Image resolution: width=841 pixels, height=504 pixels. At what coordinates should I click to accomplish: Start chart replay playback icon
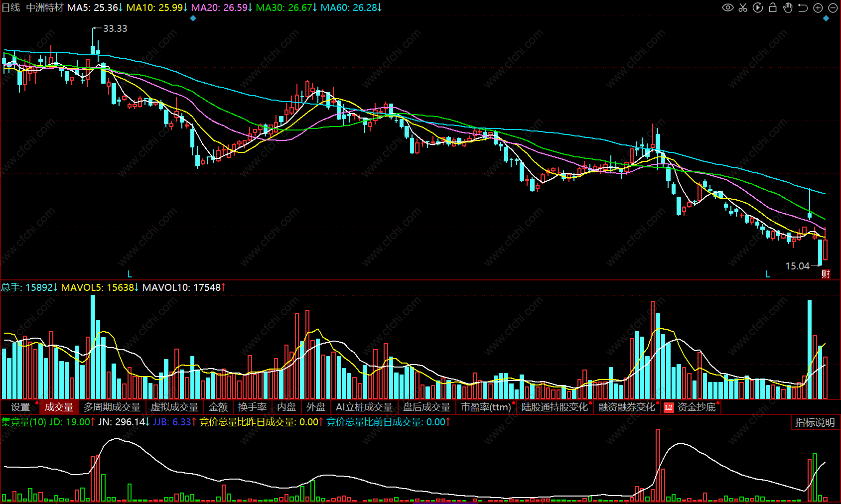point(758,7)
